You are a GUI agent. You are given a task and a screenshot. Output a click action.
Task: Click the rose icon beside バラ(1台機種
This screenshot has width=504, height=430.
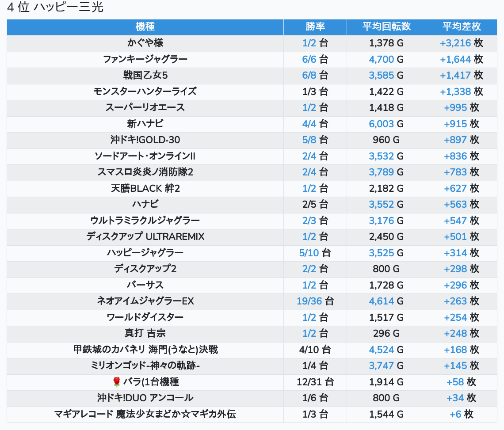[116, 382]
